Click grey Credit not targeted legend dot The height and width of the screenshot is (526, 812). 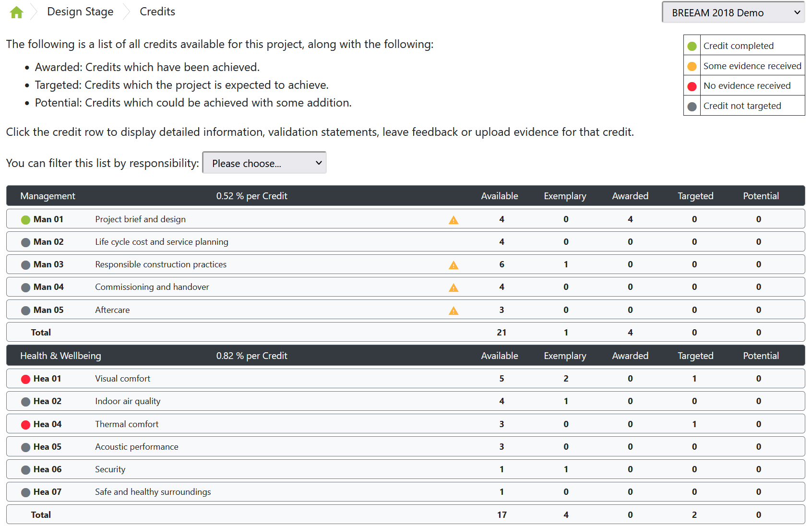[x=692, y=107]
